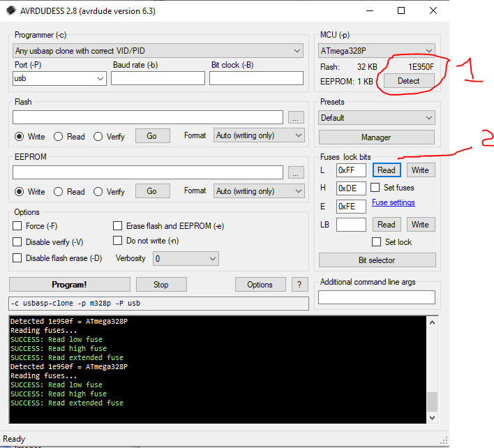Image resolution: width=494 pixels, height=448 pixels.
Task: Click the Detect MCU button
Action: pos(408,81)
